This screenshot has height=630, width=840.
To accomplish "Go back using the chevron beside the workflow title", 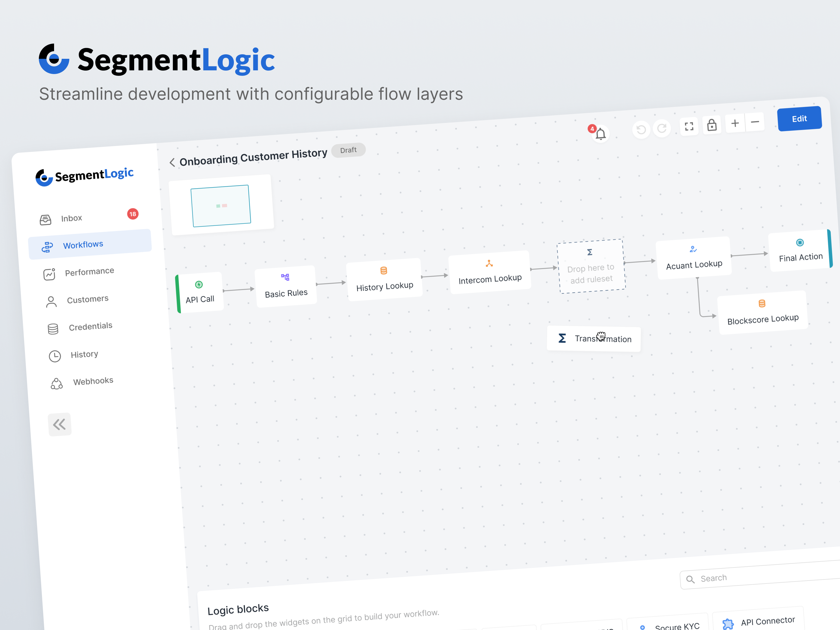I will point(172,162).
